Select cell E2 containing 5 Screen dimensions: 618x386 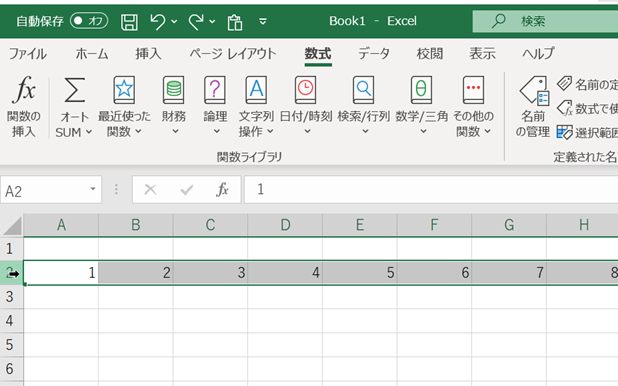[x=359, y=273]
